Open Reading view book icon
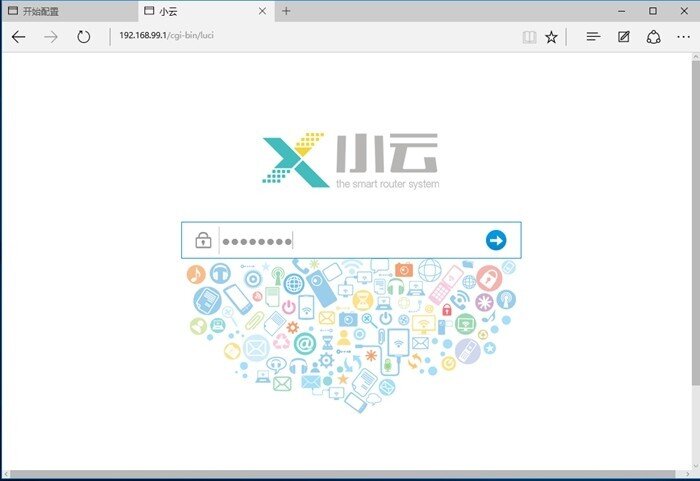The image size is (700, 481). pyautogui.click(x=529, y=37)
